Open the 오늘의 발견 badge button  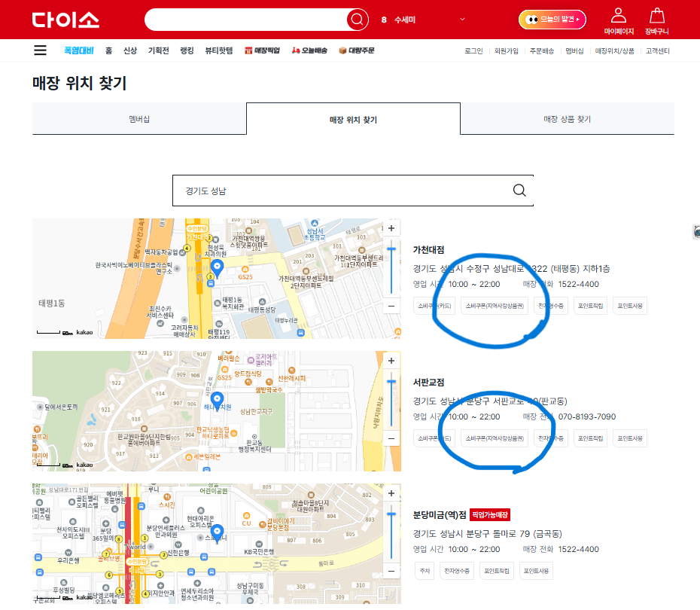(552, 20)
